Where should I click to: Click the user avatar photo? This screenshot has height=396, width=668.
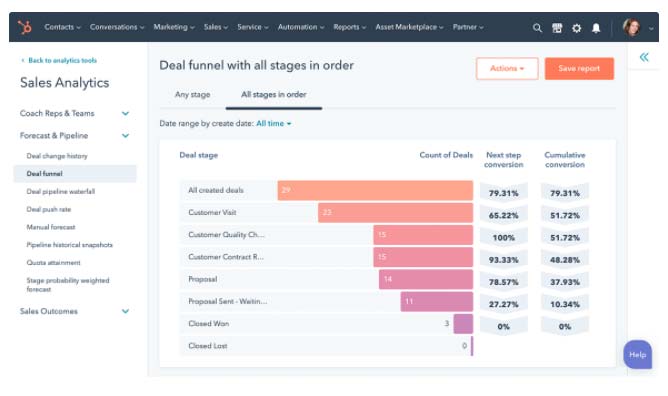tap(631, 27)
